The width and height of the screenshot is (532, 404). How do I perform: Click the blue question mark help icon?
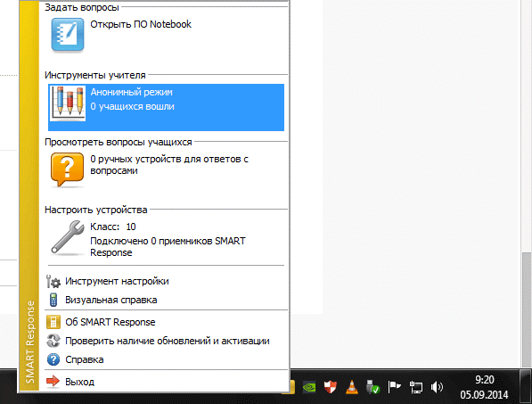53,359
